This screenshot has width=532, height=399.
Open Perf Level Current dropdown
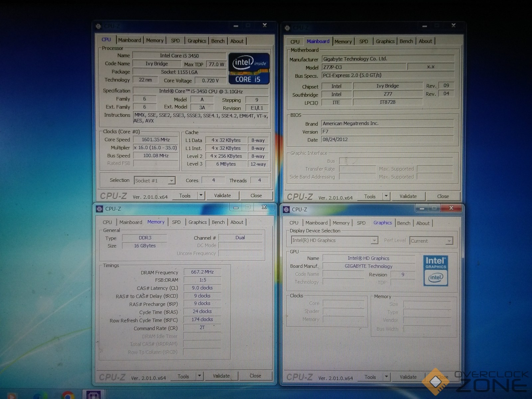point(432,241)
